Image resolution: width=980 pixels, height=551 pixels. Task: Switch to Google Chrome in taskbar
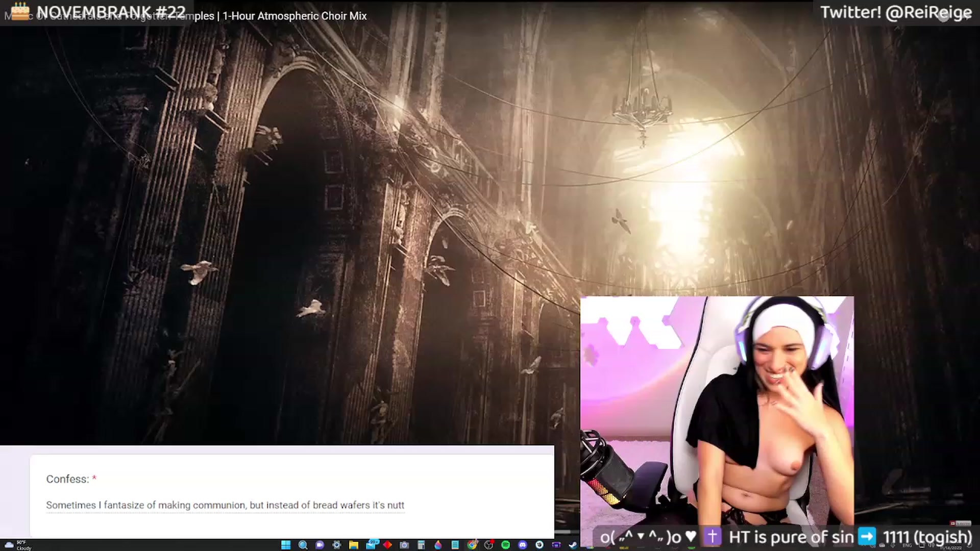tap(472, 544)
